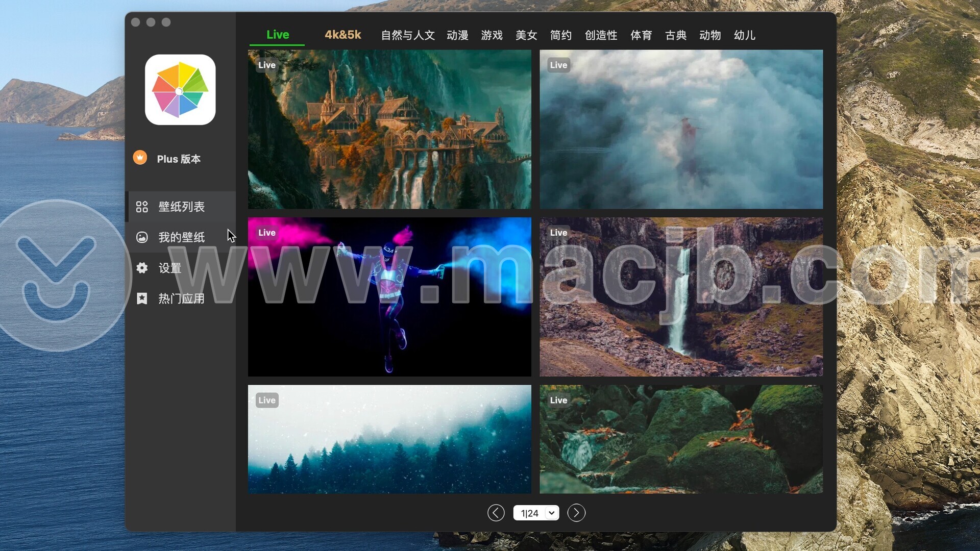This screenshot has width=980, height=551.
Task: Click Live badge on cliff waterfall wallpaper
Action: [558, 233]
